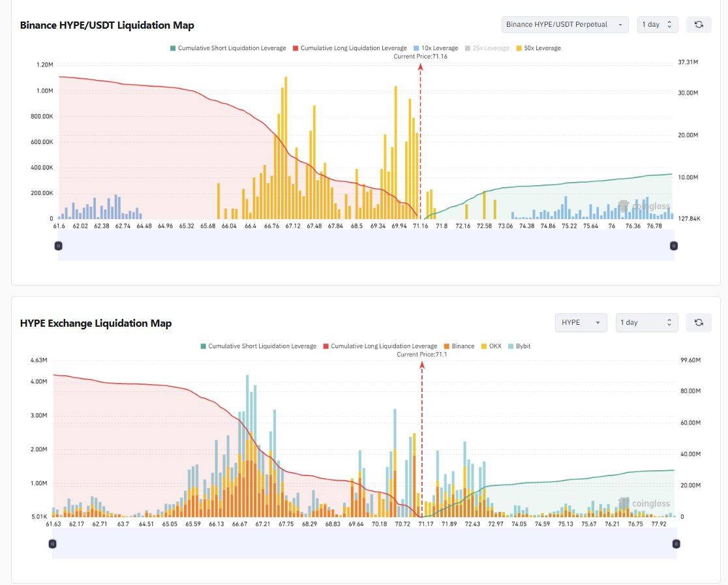Toggle Cumulative Long Liquidation Leverage in Binance map
728x585 pixels.
tap(350, 48)
